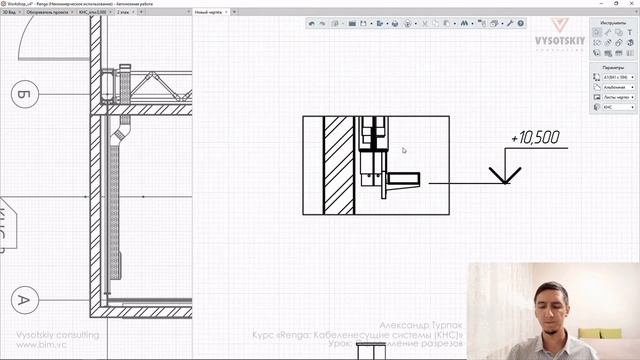Select the 3D cube view tool
The image size is (640, 360).
point(630,42)
